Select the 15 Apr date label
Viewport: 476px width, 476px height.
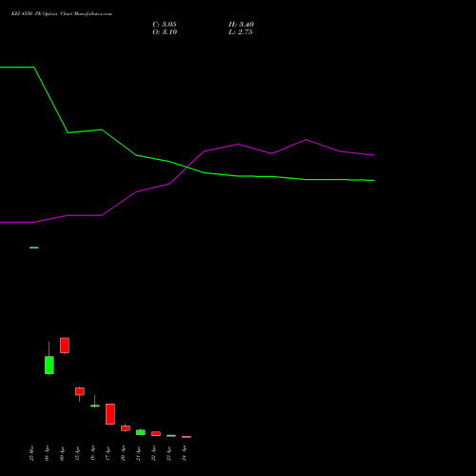pyautogui.click(x=77, y=453)
